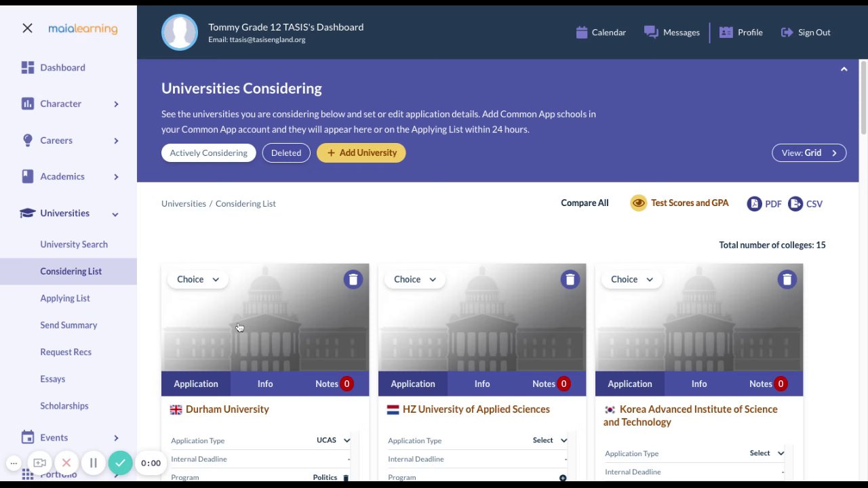The height and width of the screenshot is (488, 868).
Task: Open Send Summary page
Action: (x=68, y=325)
